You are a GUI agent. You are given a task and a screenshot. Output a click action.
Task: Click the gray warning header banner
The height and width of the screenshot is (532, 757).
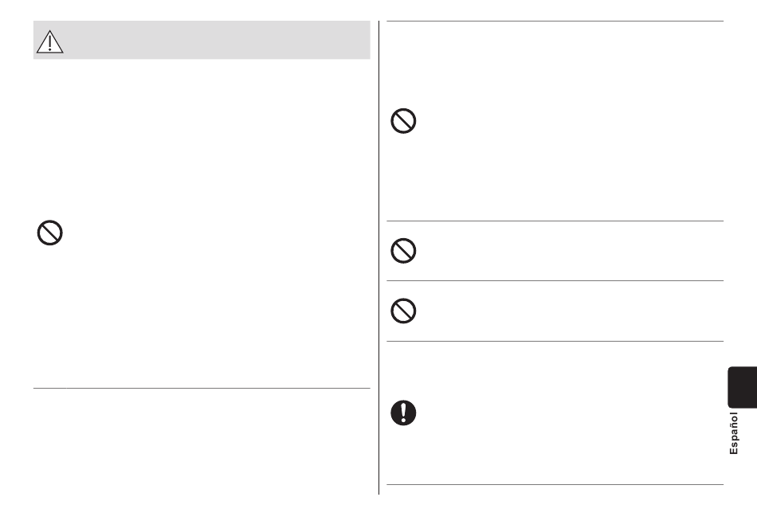point(202,40)
